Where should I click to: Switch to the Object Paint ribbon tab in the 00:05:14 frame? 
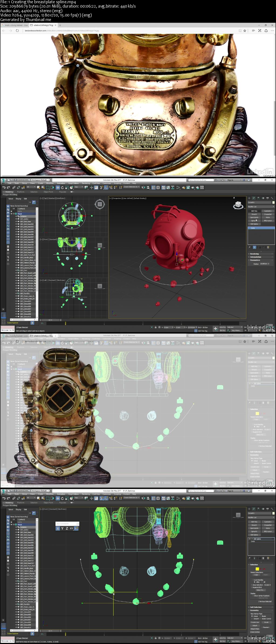coord(48,502)
